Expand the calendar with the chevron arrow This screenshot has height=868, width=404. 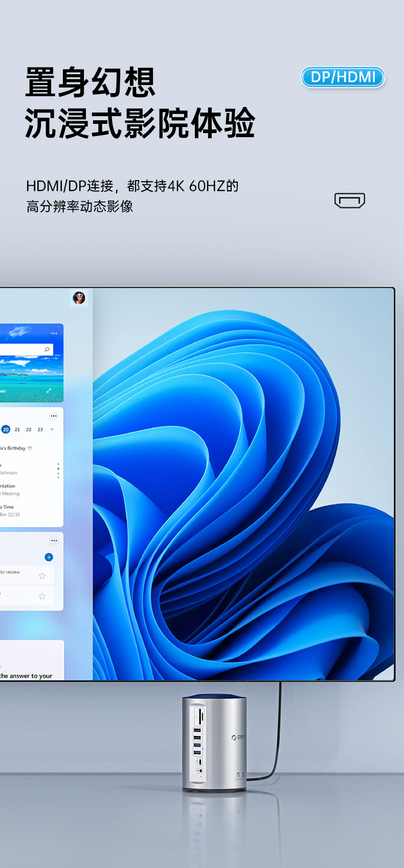point(52,429)
